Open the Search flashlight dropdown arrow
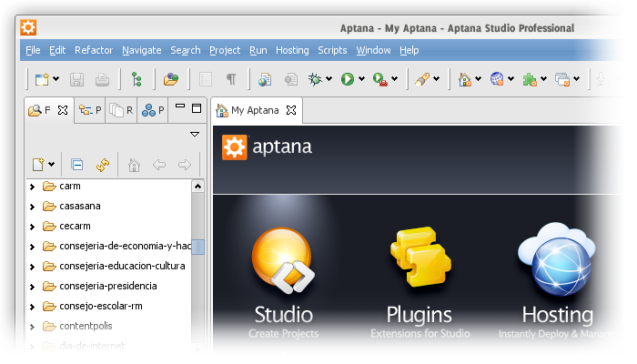 click(436, 79)
